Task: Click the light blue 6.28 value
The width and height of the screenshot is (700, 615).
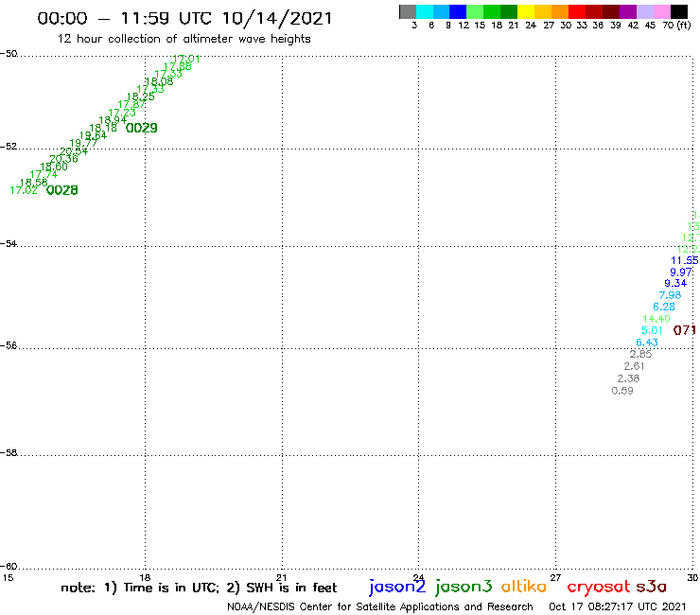Action: (x=664, y=307)
